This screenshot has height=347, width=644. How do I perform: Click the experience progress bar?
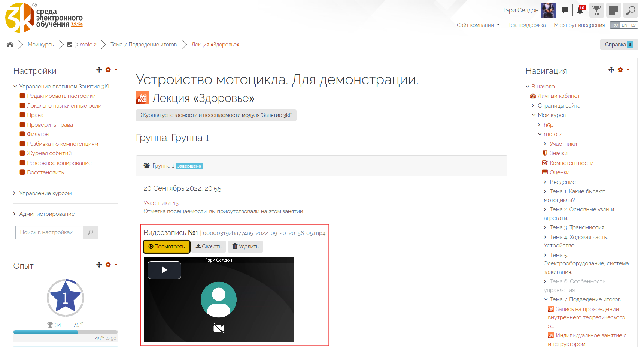(x=65, y=332)
